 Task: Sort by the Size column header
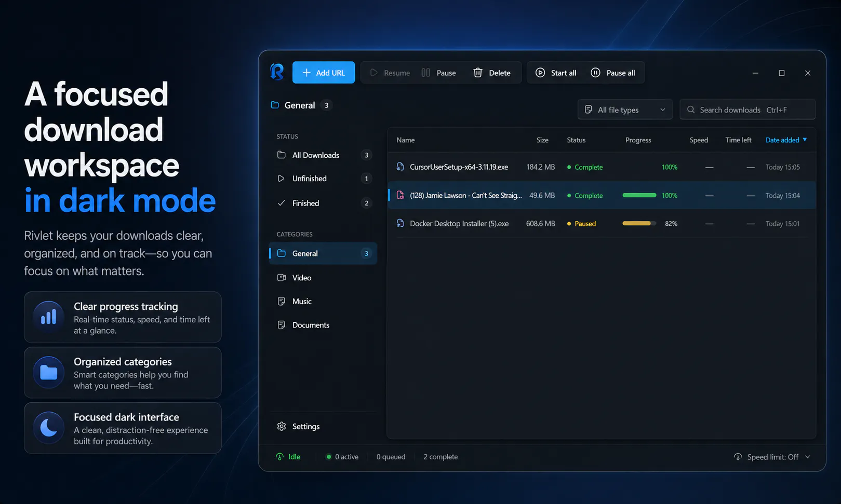pos(542,140)
